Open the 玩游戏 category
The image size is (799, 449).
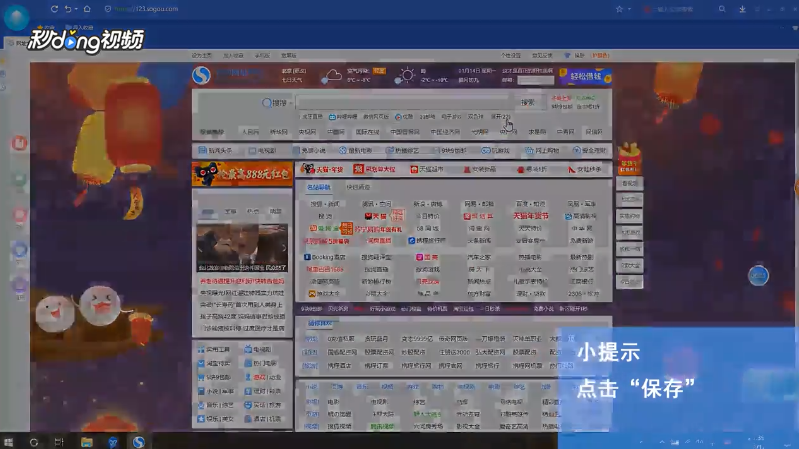[495, 151]
